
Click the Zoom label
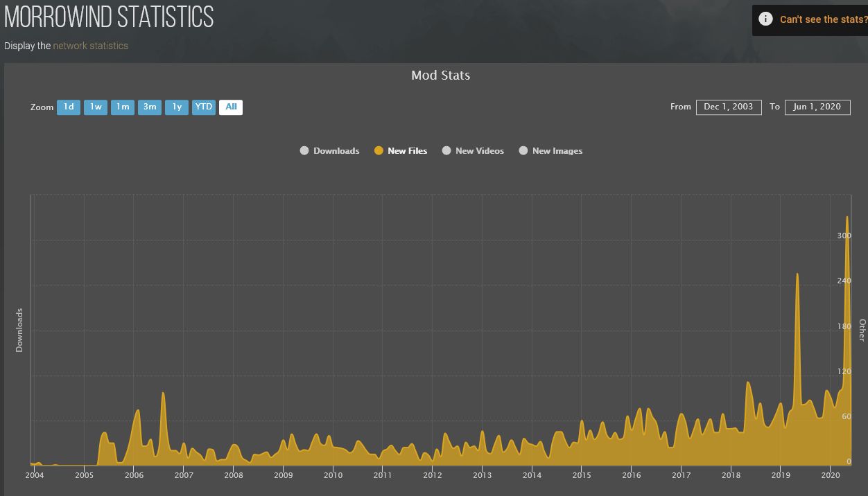pyautogui.click(x=42, y=107)
